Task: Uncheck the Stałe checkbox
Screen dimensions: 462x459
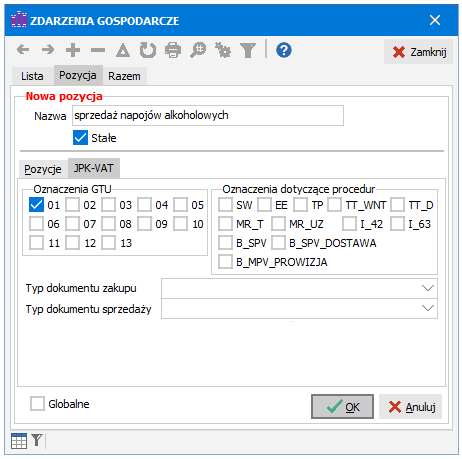Action: click(80, 137)
